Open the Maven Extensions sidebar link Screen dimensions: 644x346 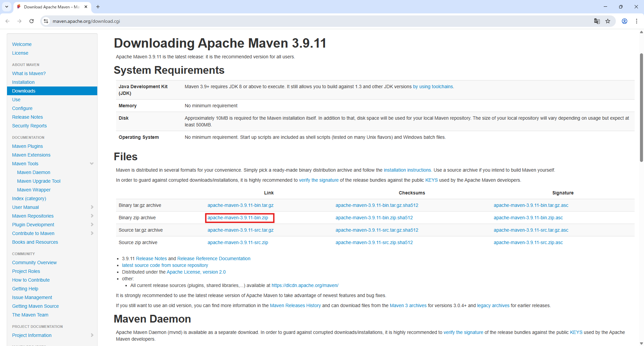pyautogui.click(x=31, y=155)
